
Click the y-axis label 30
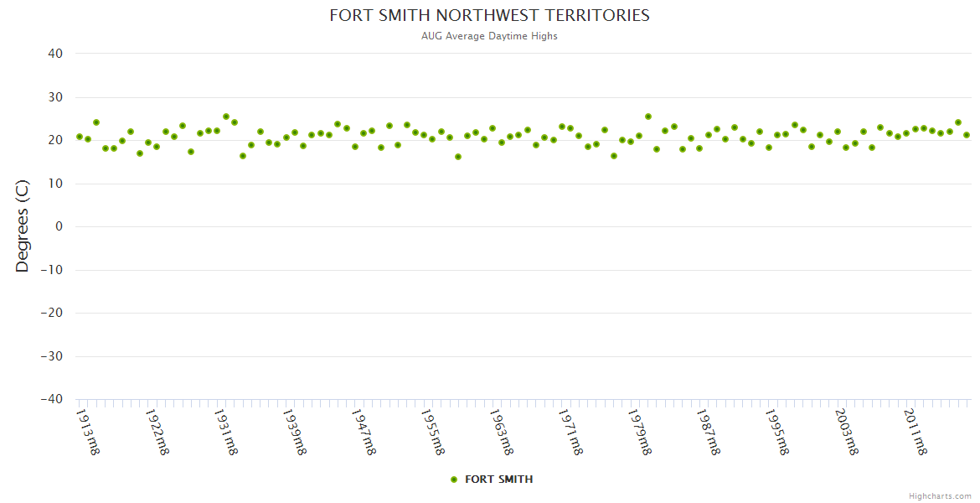pos(55,97)
